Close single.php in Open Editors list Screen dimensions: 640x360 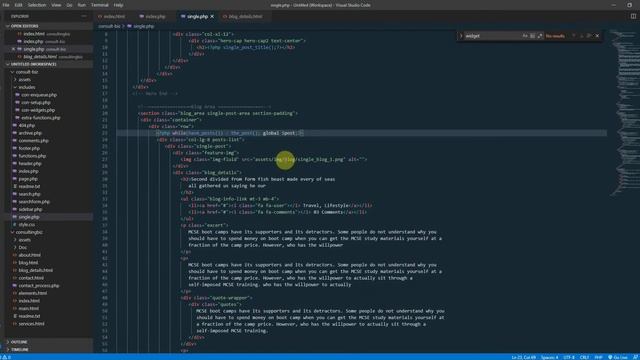(13, 49)
